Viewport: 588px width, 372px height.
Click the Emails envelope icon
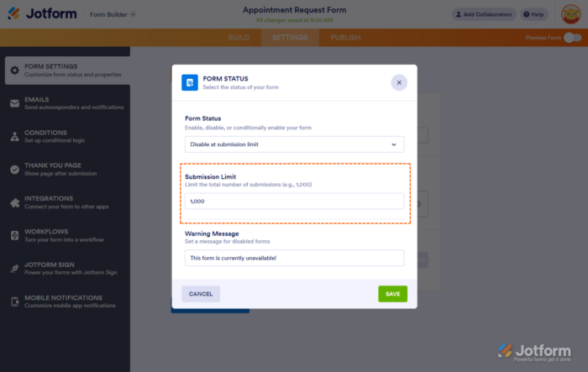[x=14, y=102]
